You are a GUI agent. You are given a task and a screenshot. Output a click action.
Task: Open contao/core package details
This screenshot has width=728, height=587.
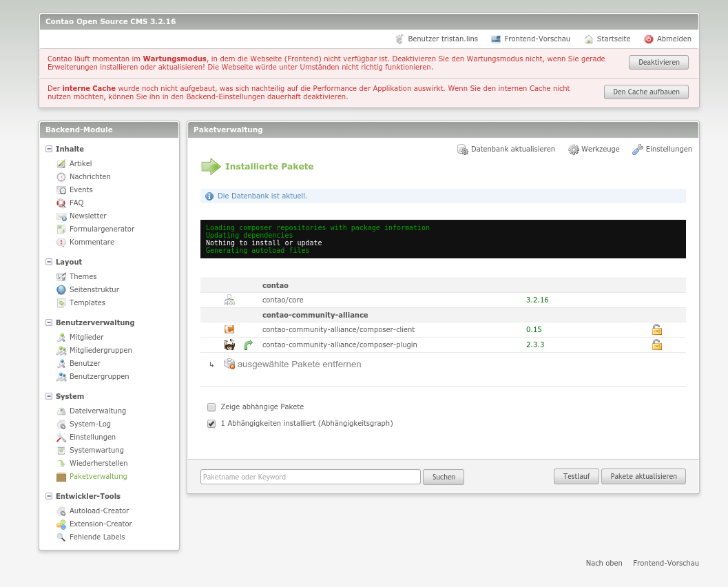pos(283,300)
